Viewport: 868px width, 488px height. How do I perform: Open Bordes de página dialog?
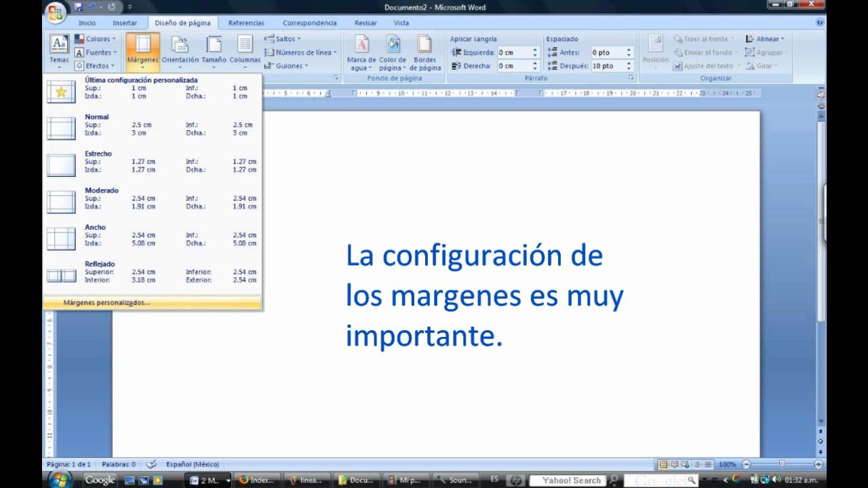pyautogui.click(x=425, y=52)
